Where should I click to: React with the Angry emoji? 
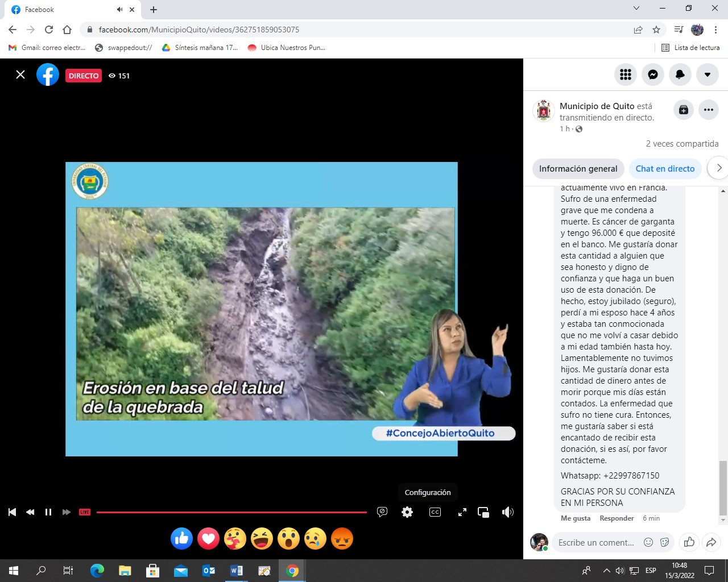[342, 538]
